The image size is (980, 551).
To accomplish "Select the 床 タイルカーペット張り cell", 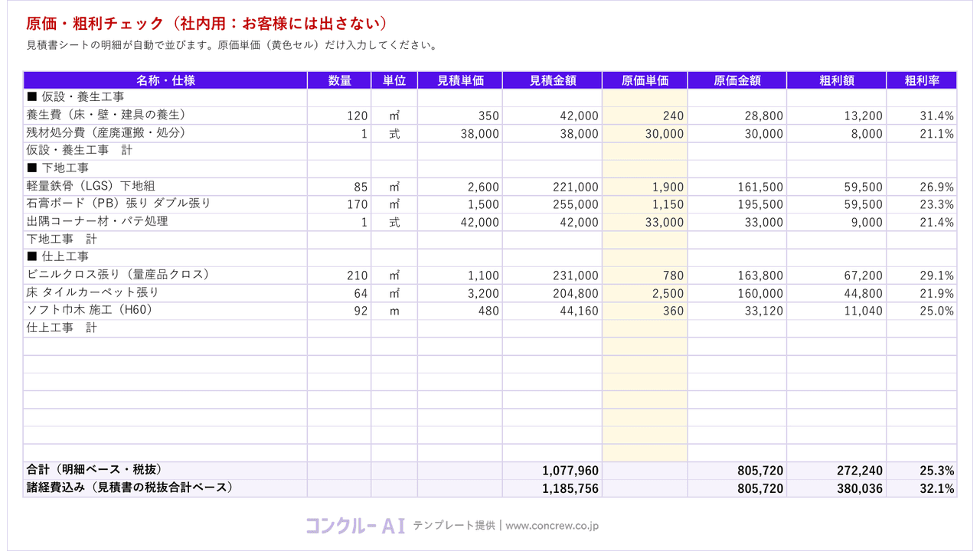I will 165,293.
